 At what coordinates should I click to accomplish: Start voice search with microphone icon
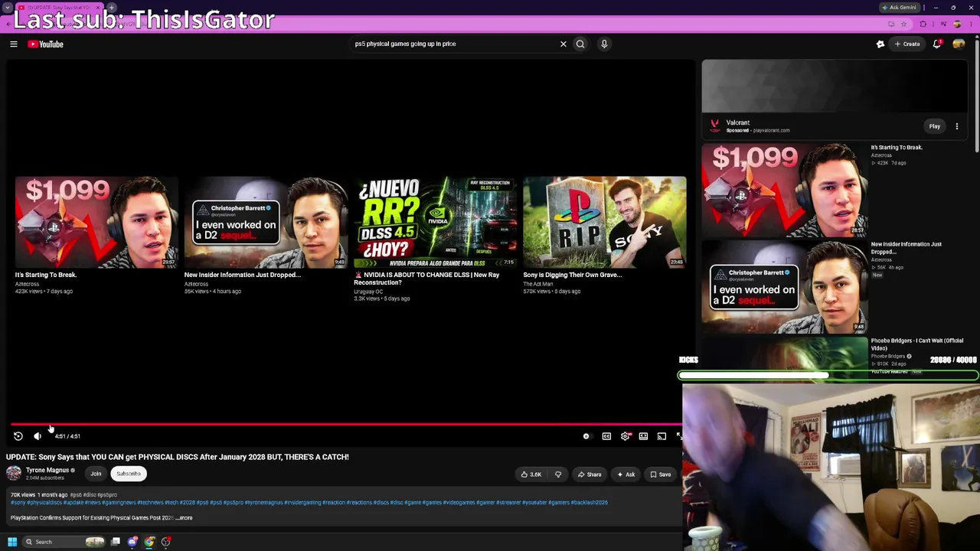point(604,44)
